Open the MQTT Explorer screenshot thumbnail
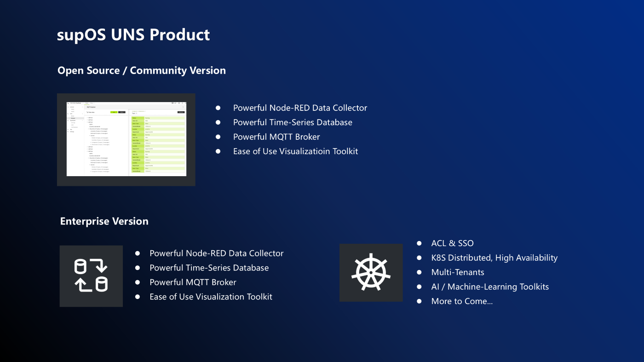 coord(126,139)
